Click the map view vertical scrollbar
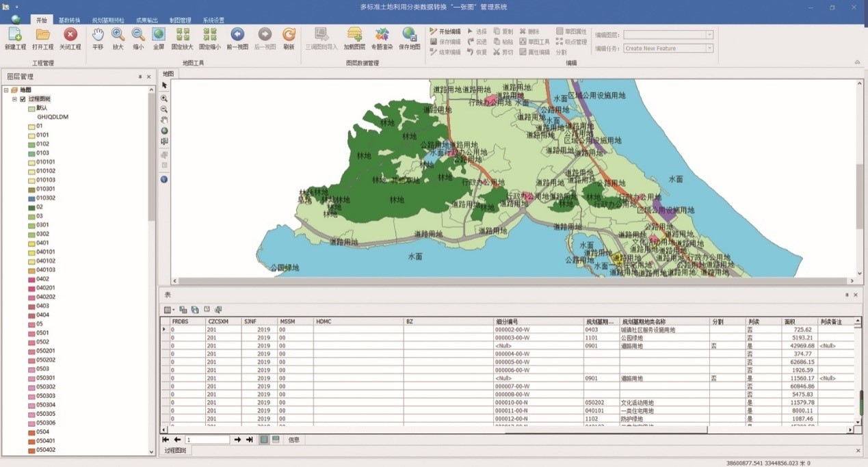The height and width of the screenshot is (467, 868). tap(860, 178)
